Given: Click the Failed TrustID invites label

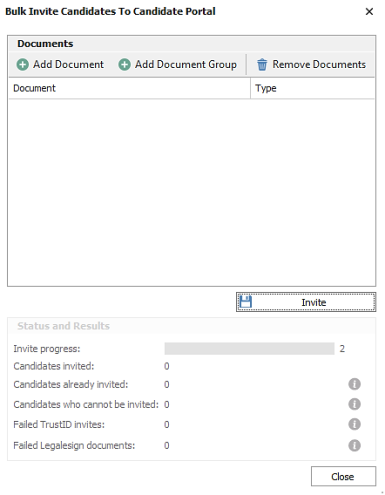Looking at the screenshot, I should pos(59,424).
